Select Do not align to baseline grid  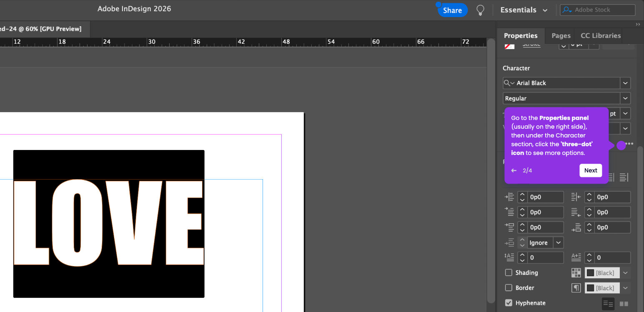point(608,304)
